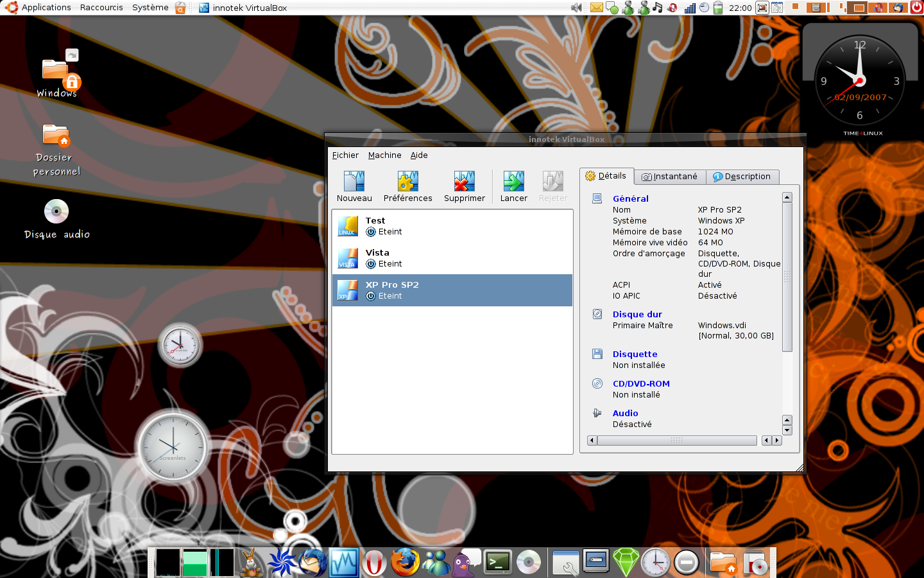Open the Fichier menu
This screenshot has height=578, width=924.
point(345,155)
